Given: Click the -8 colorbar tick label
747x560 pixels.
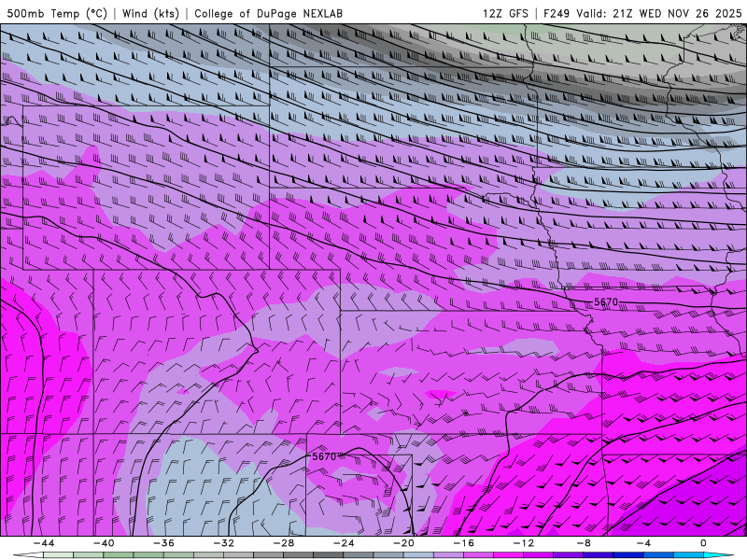Looking at the screenshot, I should 584,543.
